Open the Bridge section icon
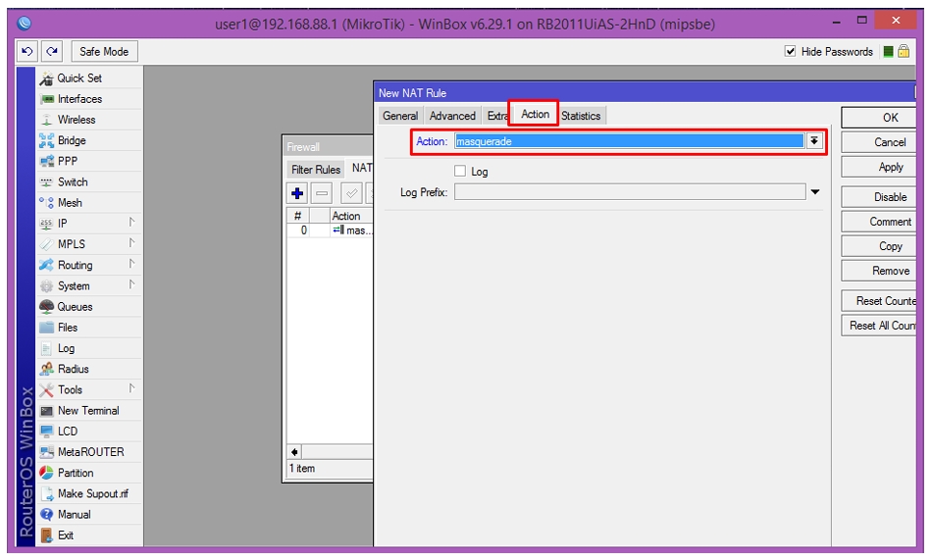 point(47,141)
